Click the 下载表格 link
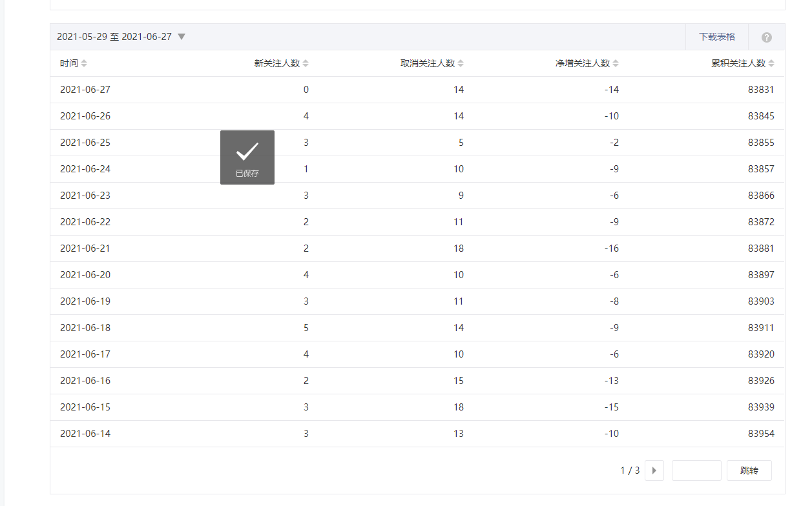The width and height of the screenshot is (812, 506). (x=716, y=37)
